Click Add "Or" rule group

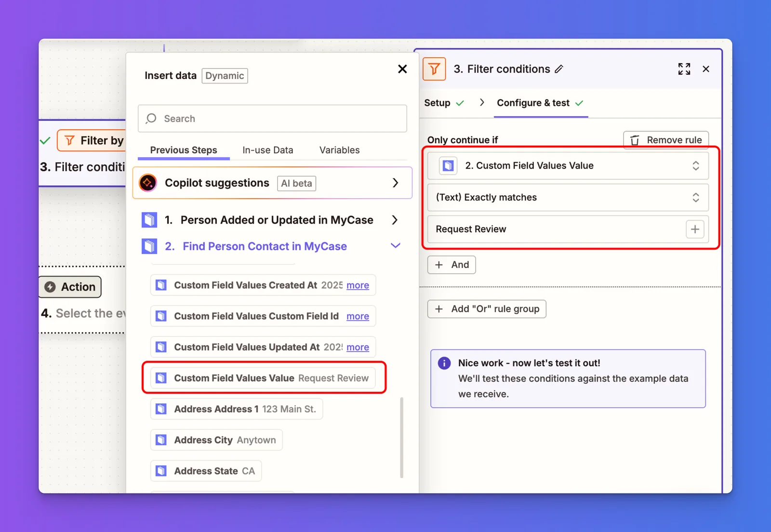487,309
